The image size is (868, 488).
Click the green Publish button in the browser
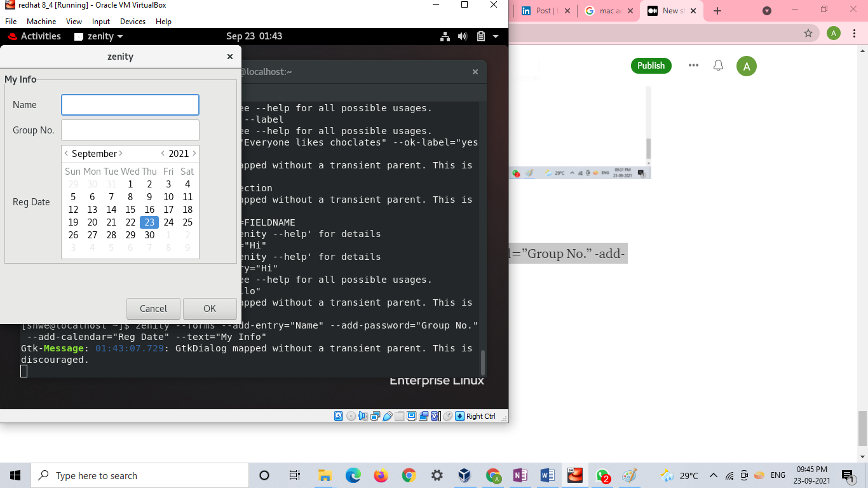[x=651, y=65]
